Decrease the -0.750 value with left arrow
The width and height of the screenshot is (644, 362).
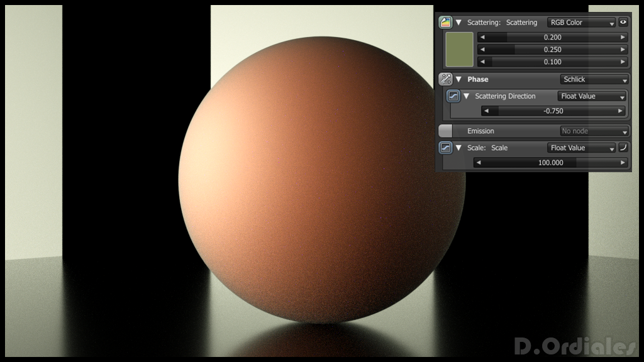point(486,111)
